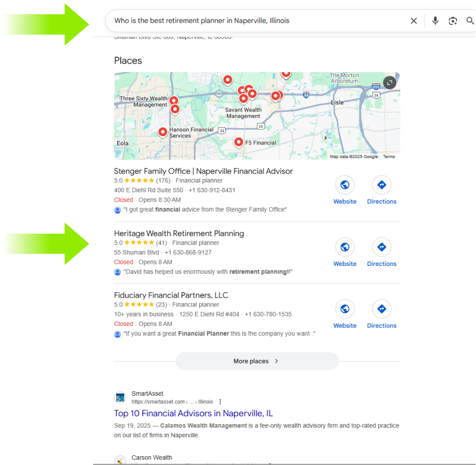The height and width of the screenshot is (465, 476).
Task: Click the map Terms link
Action: pos(389,157)
